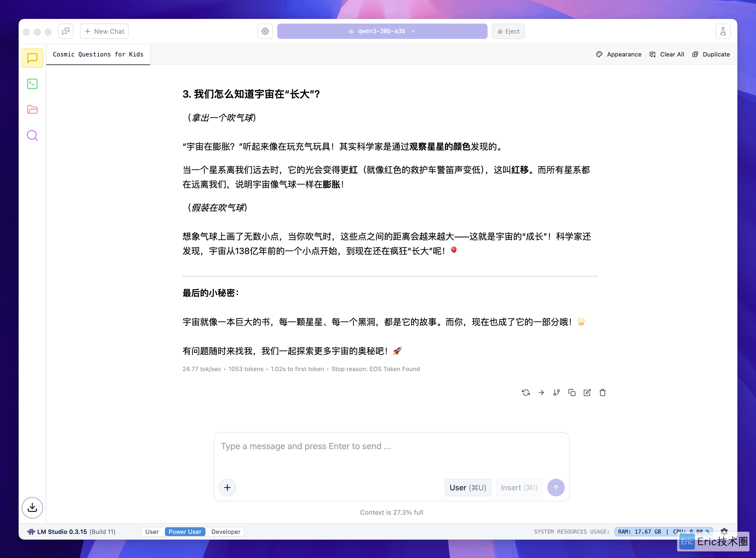Click the RAM and CPU usage indicator

(663, 532)
